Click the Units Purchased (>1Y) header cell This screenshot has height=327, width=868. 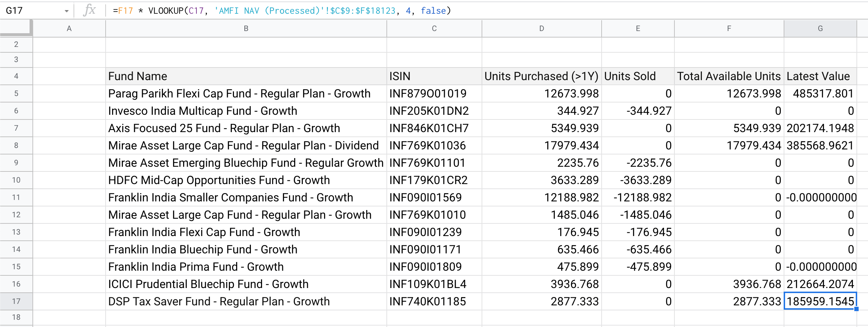pyautogui.click(x=542, y=76)
